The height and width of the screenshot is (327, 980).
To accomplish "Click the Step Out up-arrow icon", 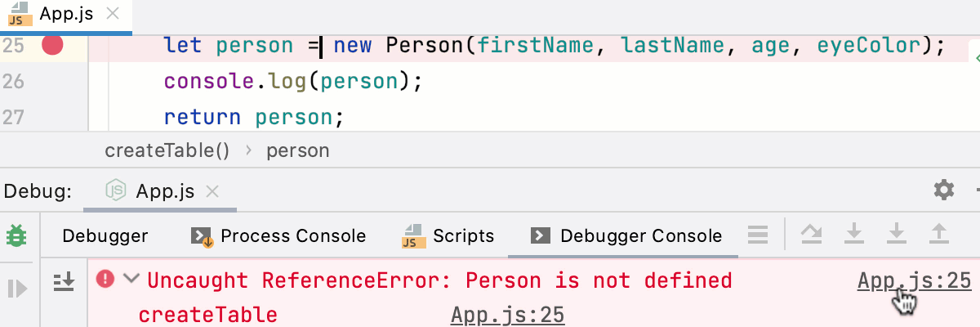I will (939, 235).
